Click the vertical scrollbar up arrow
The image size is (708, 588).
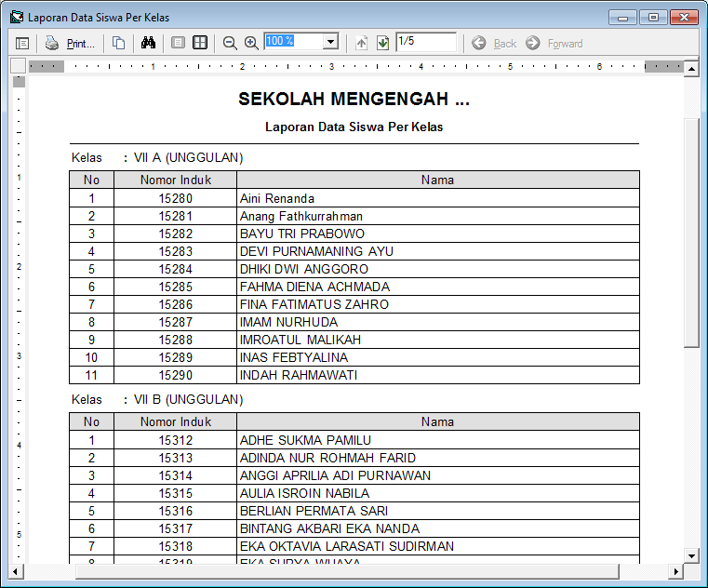coord(691,69)
